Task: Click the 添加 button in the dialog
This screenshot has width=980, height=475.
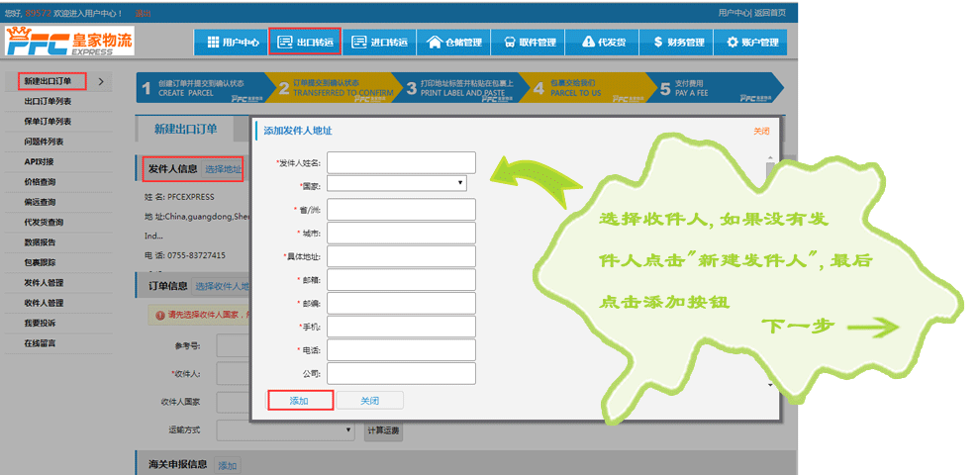Action: (x=299, y=401)
